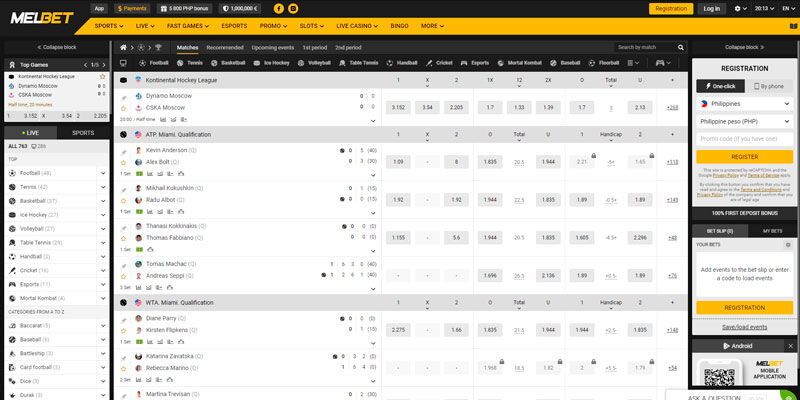The width and height of the screenshot is (800, 400).
Task: Open the 20:13 time dropdown
Action: pyautogui.click(x=764, y=9)
